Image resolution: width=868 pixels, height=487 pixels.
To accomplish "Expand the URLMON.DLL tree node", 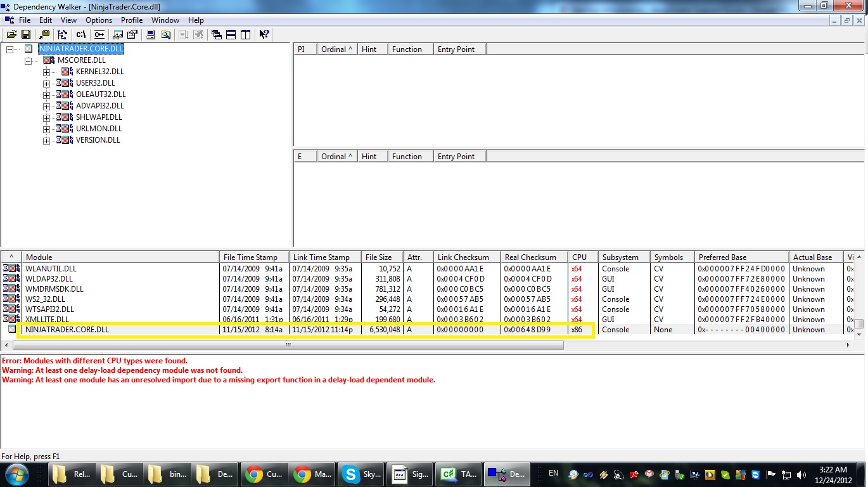I will coord(46,129).
